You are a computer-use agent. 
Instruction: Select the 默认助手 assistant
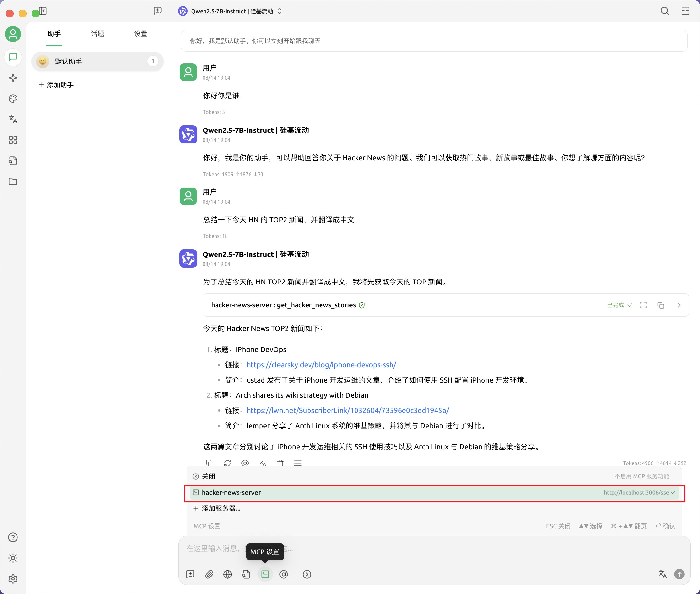pos(97,61)
